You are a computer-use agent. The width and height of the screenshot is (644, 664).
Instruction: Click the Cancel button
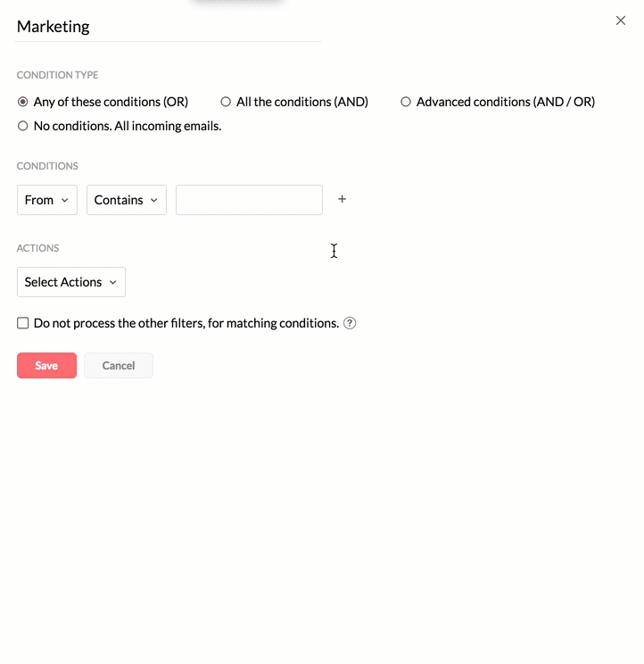coord(119,366)
